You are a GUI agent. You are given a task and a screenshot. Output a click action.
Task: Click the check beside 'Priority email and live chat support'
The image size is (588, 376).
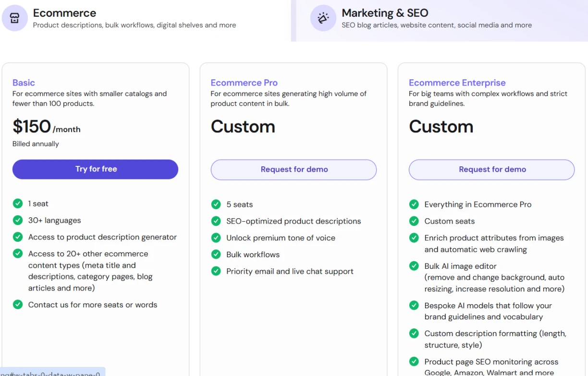[216, 271]
